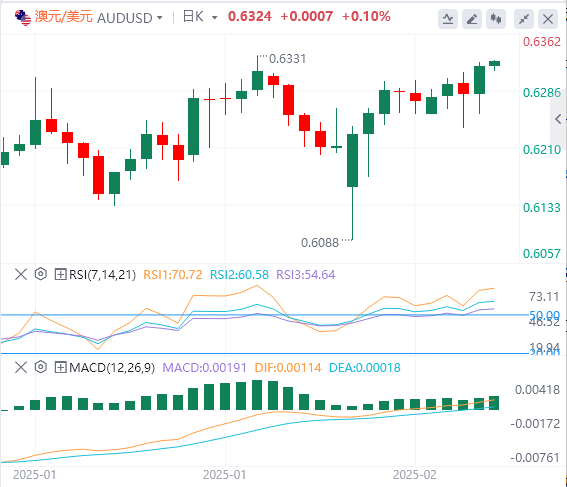Open RSI indicator settings gear
Image resolution: width=567 pixels, height=487 pixels.
[x=41, y=274]
